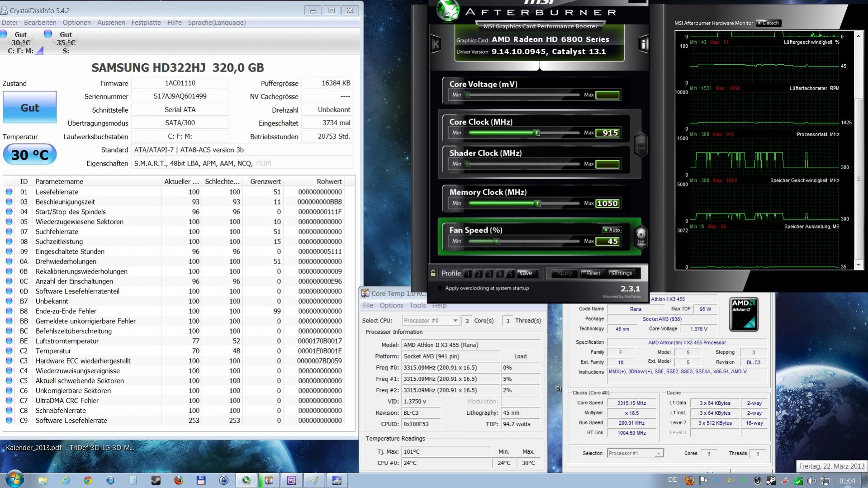Click the Fan Speed 45 value field
868x488 pixels.
point(607,241)
